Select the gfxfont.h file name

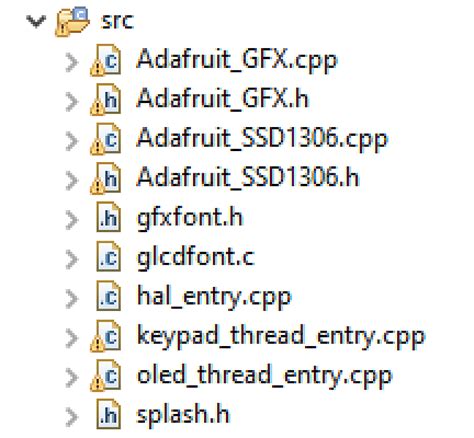coord(190,219)
